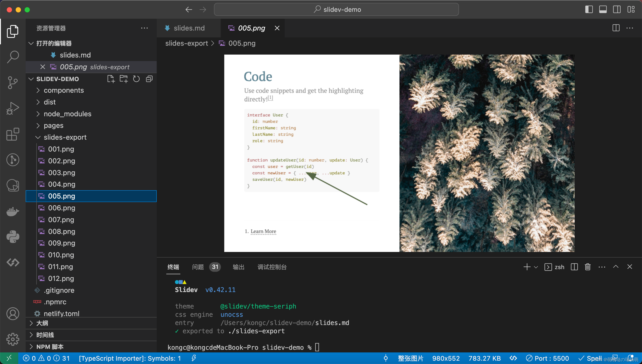Open new terminal profile dropdown arrow
Image resolution: width=642 pixels, height=364 pixels.
click(x=536, y=267)
